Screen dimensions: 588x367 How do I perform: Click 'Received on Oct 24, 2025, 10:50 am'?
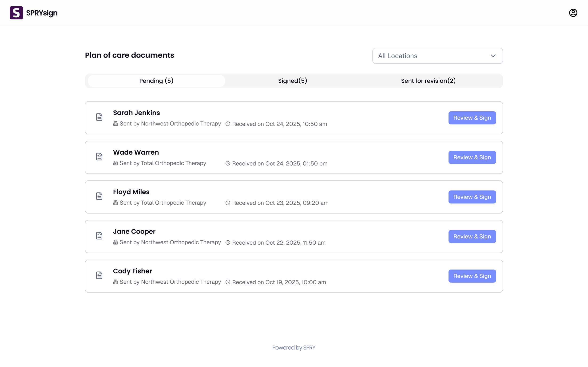point(279,124)
